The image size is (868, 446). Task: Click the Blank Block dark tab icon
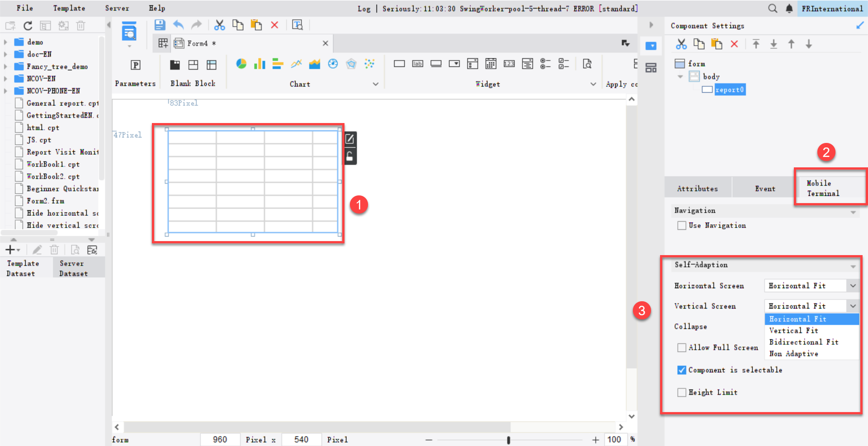pyautogui.click(x=175, y=65)
